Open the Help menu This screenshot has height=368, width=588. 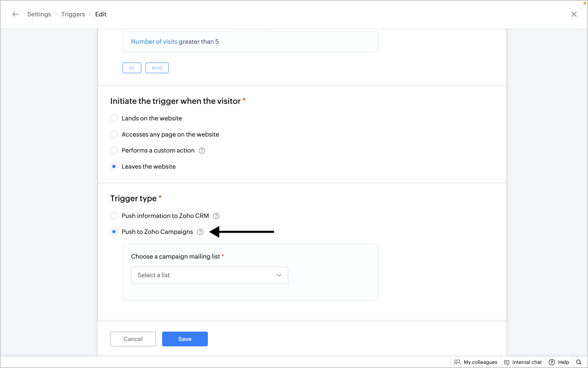(x=559, y=362)
